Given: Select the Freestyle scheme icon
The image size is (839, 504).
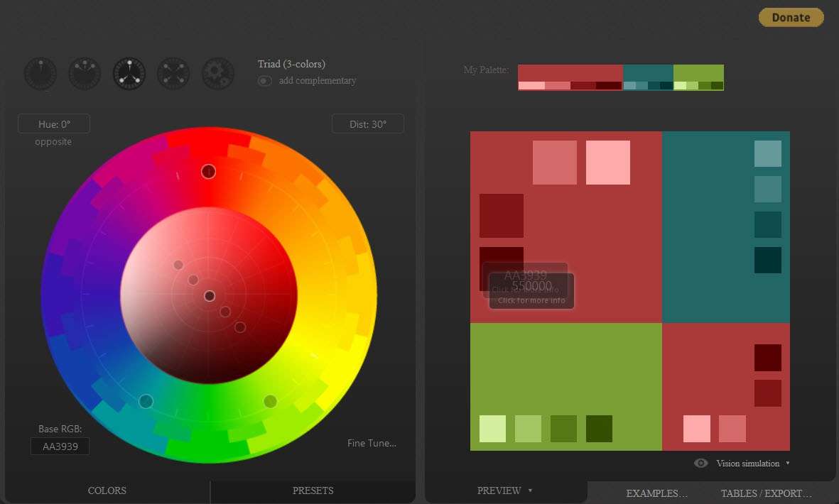Looking at the screenshot, I should pyautogui.click(x=218, y=73).
